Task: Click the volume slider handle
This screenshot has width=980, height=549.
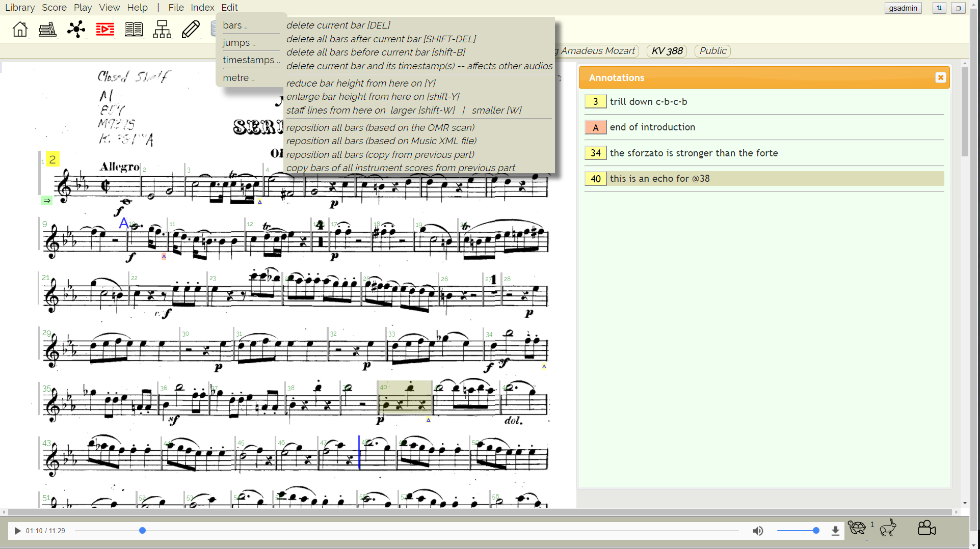Action: [x=816, y=531]
